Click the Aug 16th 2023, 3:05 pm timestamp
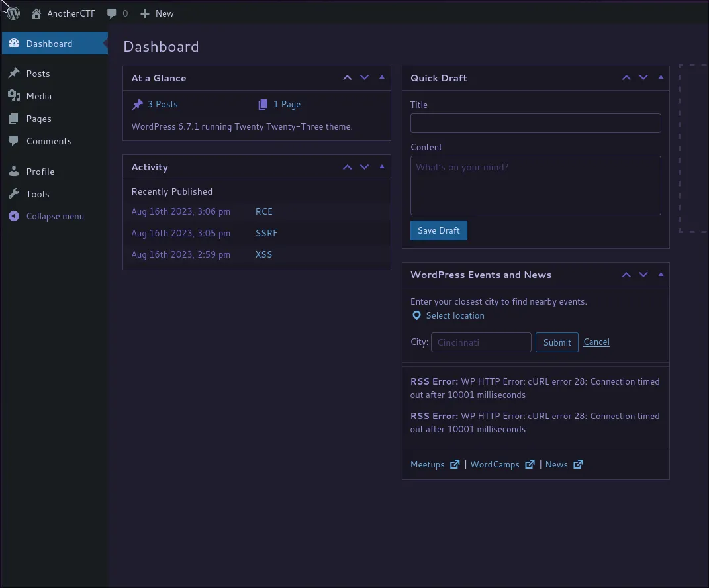 [181, 233]
